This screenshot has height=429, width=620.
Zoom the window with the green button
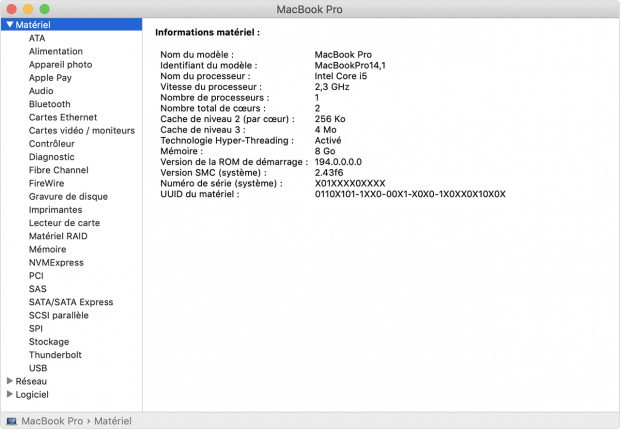(x=45, y=9)
